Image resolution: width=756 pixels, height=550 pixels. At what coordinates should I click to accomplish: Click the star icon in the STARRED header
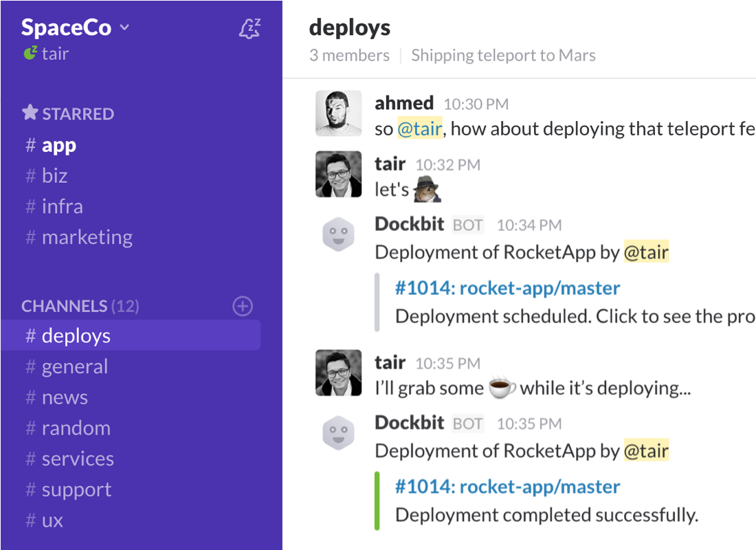point(29,113)
